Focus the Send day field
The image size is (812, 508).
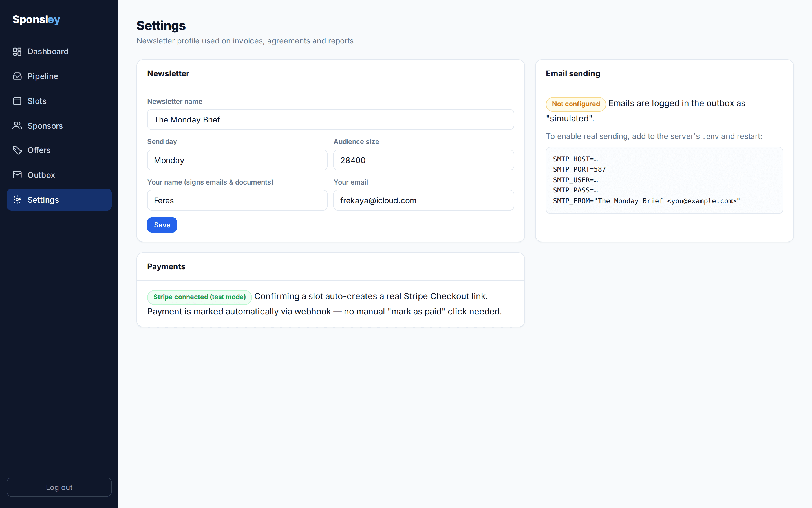[237, 160]
